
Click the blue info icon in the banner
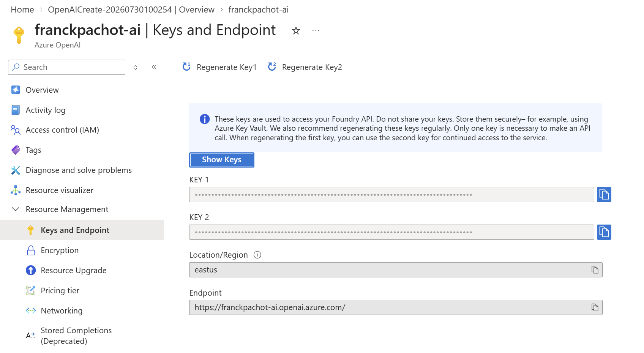205,119
